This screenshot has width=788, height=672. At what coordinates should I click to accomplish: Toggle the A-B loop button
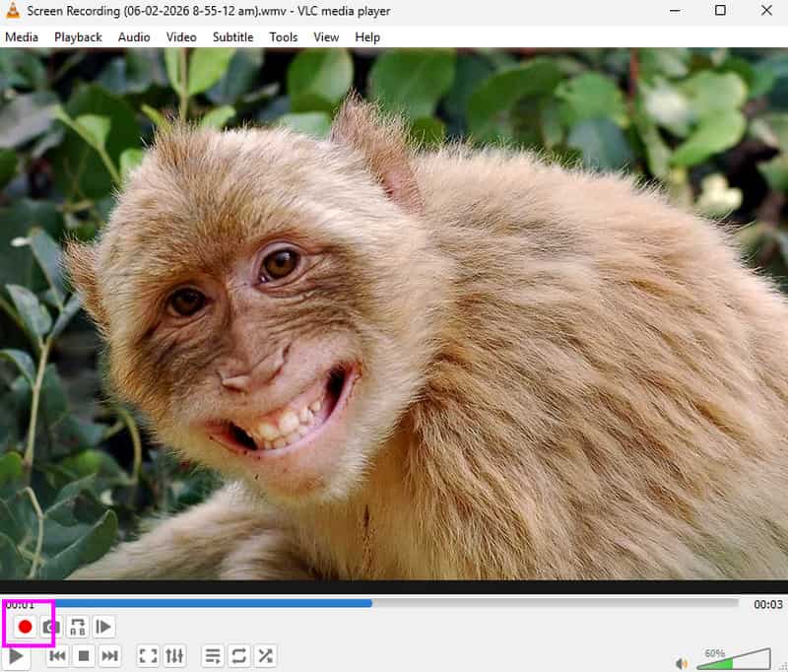tap(78, 627)
